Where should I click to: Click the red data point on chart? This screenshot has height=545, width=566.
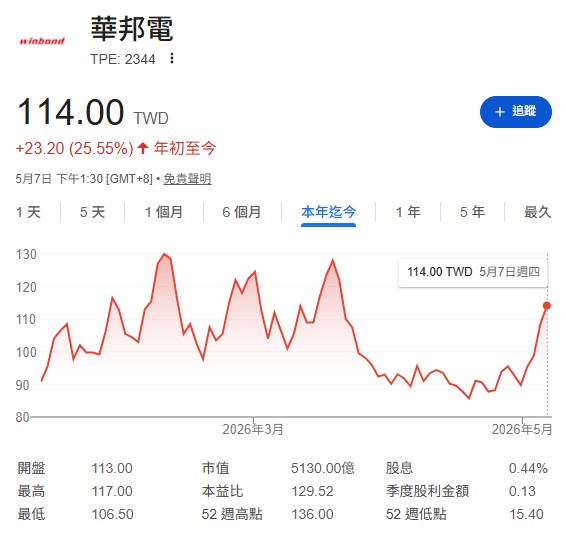[547, 306]
